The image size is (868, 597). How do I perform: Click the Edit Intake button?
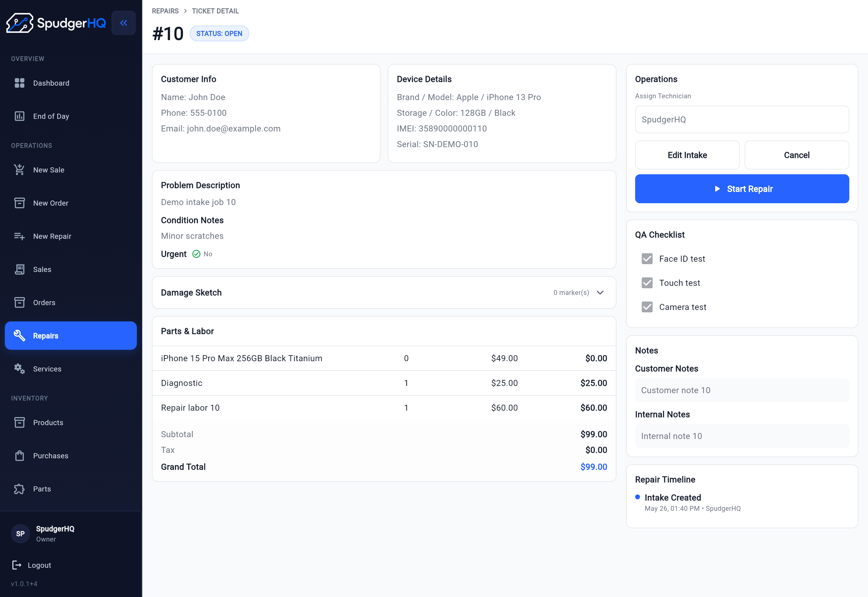tap(687, 155)
